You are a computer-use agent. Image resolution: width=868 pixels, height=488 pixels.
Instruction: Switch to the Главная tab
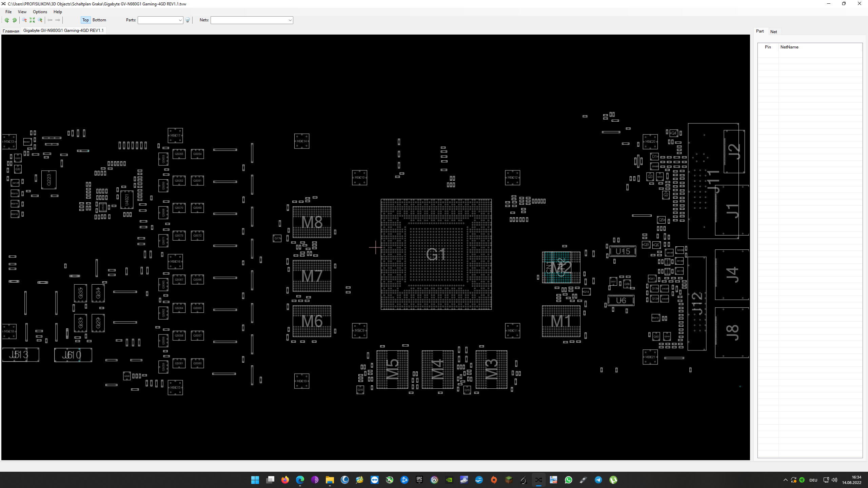click(11, 31)
